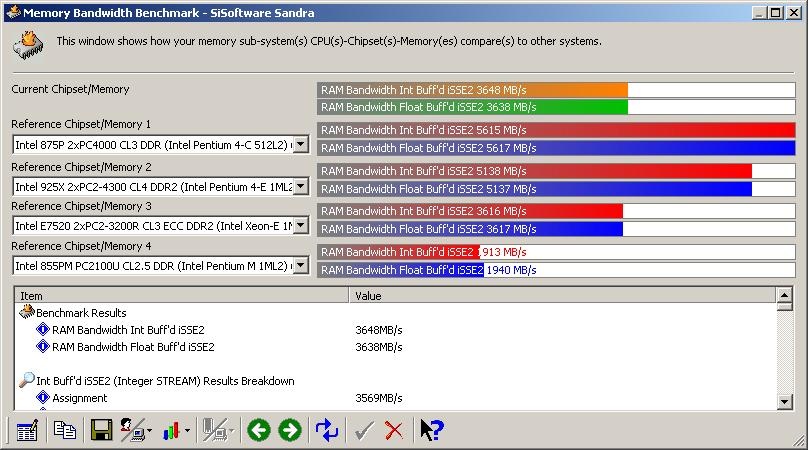Open Reference Chipset/Memory 1 dropdown (Intel 875P)
Screen dimensions: 808x450
[300, 145]
